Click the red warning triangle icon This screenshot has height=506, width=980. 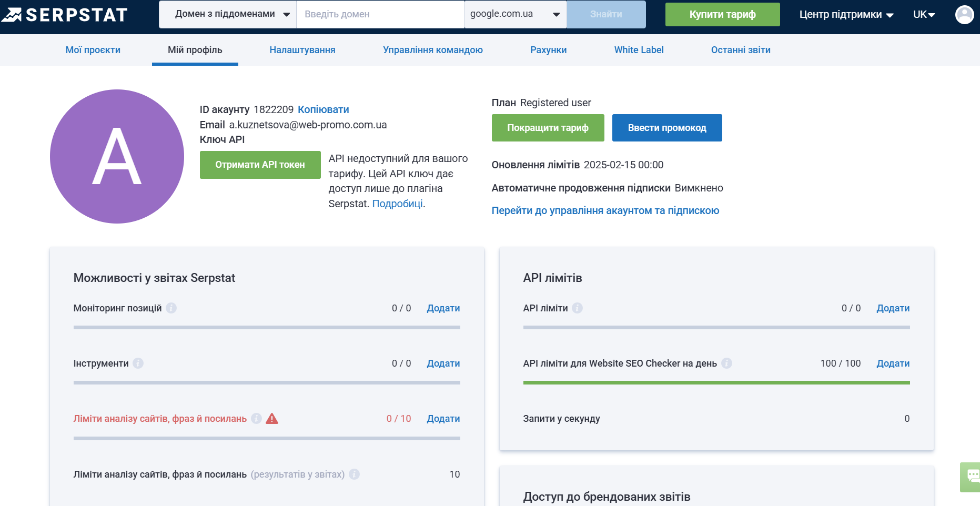[271, 418]
